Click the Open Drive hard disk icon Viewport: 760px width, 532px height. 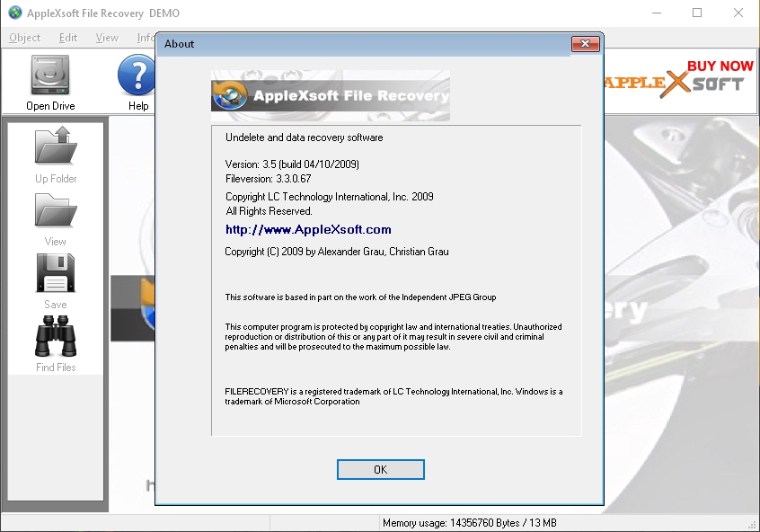50,75
